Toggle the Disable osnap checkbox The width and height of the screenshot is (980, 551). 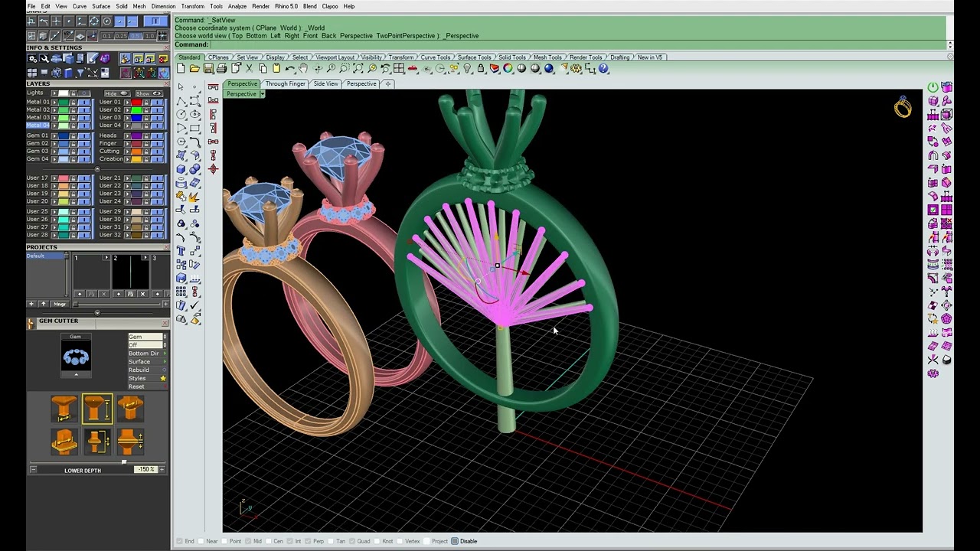click(x=455, y=541)
